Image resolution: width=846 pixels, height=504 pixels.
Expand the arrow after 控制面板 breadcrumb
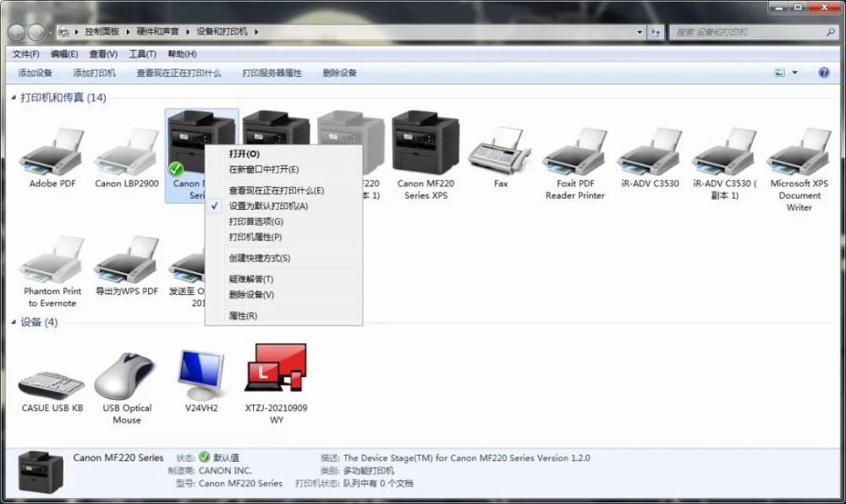pos(128,32)
